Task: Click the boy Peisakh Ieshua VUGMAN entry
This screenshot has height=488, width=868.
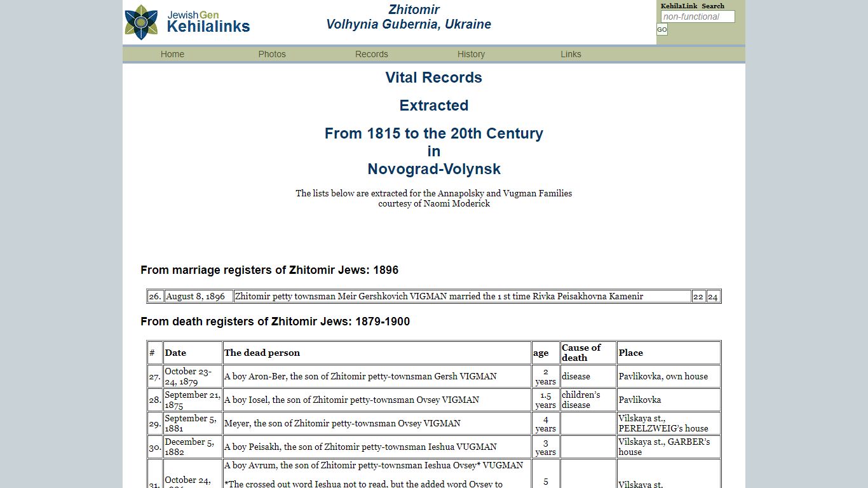Action: 377,447
